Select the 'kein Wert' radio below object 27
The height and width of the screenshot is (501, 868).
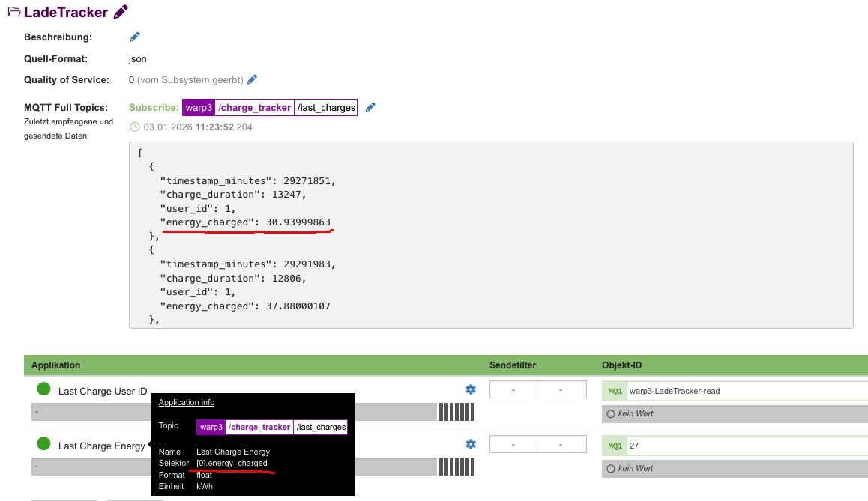(611, 468)
